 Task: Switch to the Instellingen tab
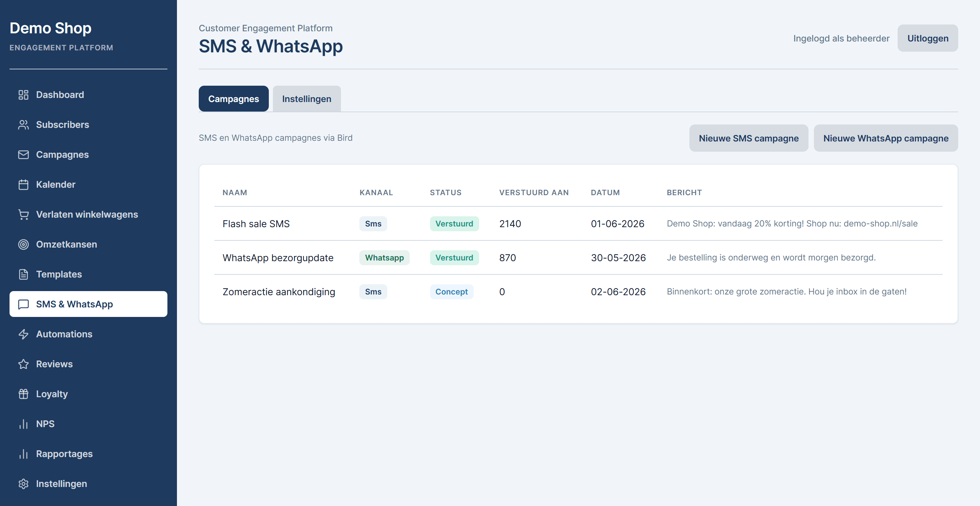click(x=307, y=99)
